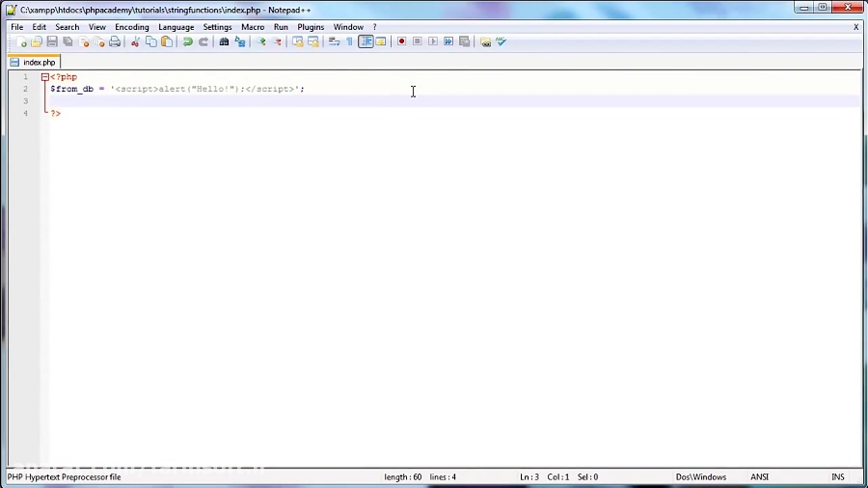Toggle the Show Indent Guide icon

[x=366, y=42]
